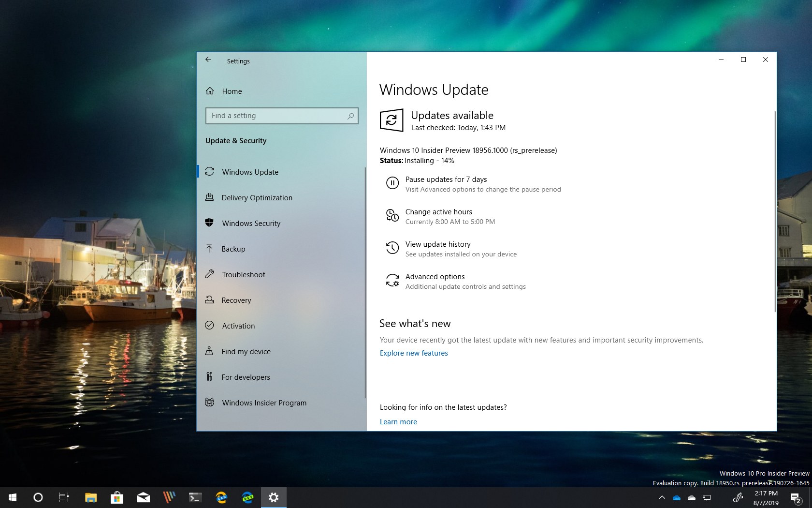The image size is (812, 508).
Task: Show hidden tray icons chevron
Action: [x=662, y=497]
